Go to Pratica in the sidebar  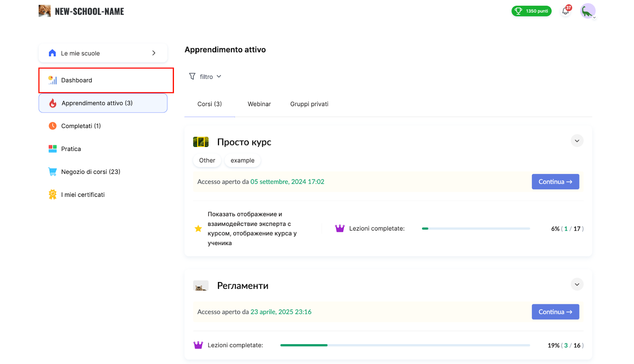pyautogui.click(x=71, y=149)
